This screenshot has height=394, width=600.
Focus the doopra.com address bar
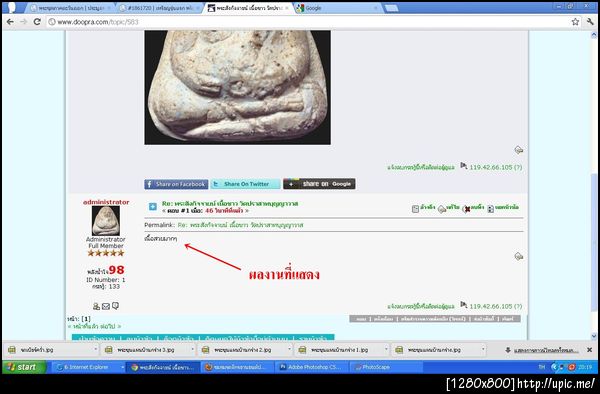[x=306, y=22]
